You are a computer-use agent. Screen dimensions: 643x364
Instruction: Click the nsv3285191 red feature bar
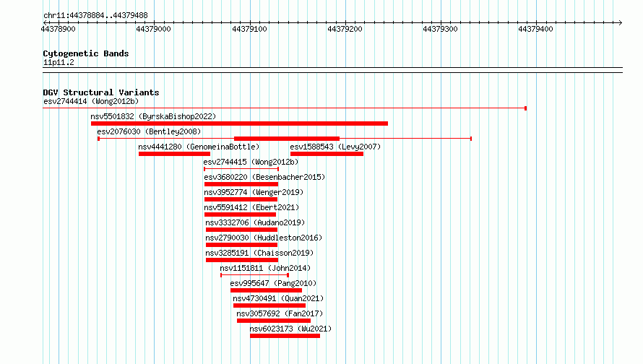pos(242,260)
